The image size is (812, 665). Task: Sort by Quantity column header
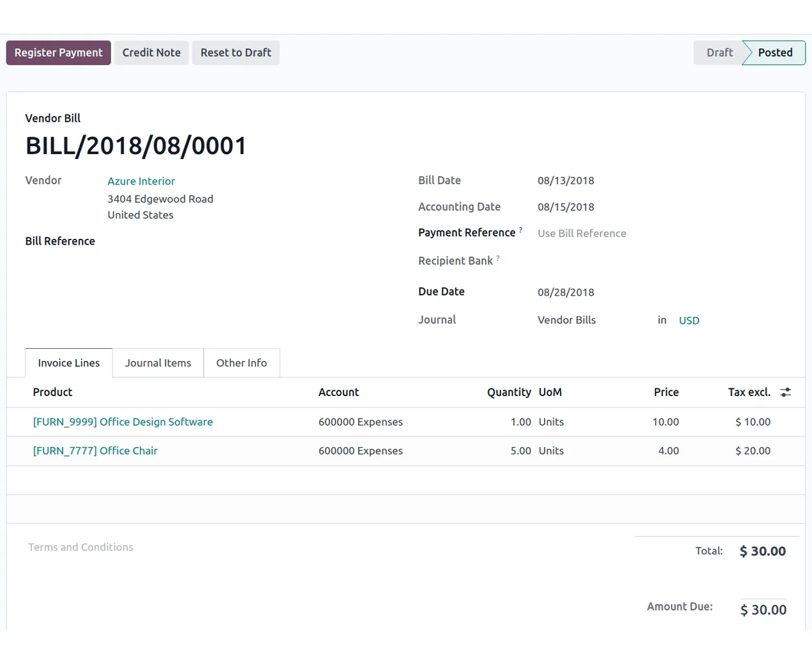[x=509, y=392]
